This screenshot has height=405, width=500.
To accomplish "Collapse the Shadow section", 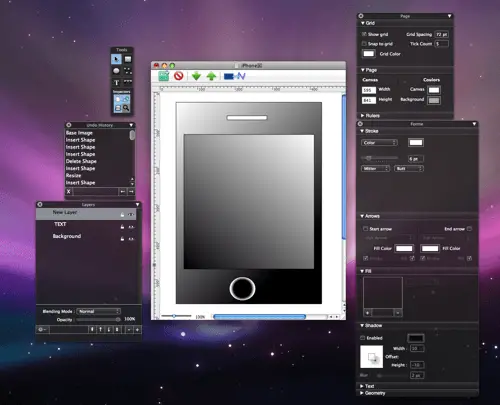I will pyautogui.click(x=362, y=325).
